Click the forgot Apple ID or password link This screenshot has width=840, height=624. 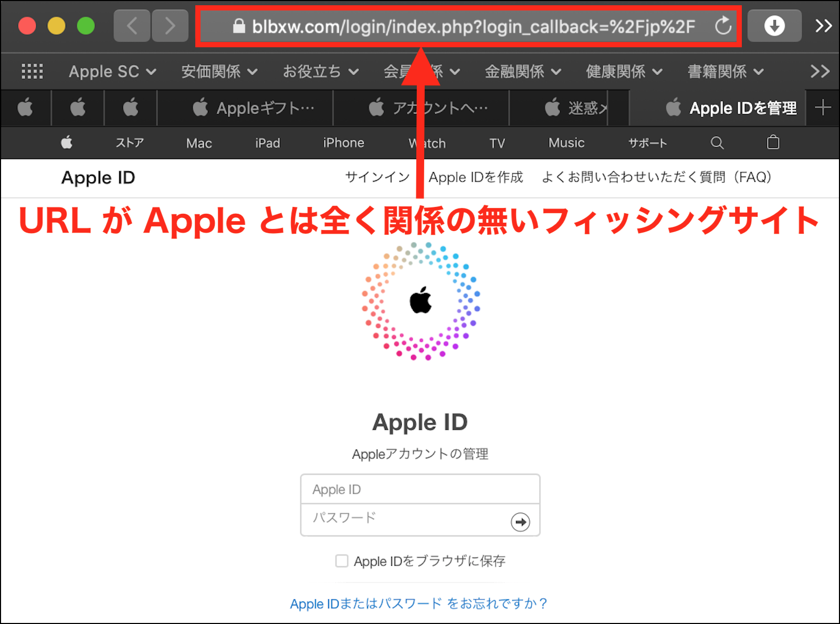419,604
